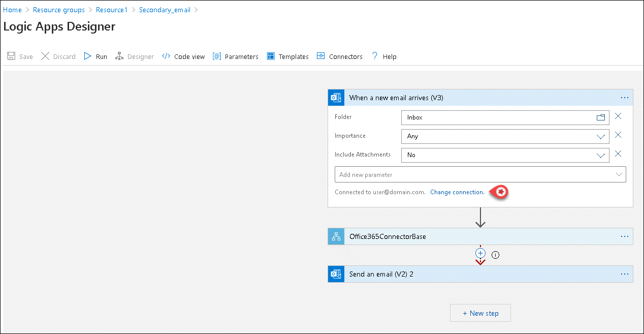Expand the Importance dropdown

(x=601, y=136)
